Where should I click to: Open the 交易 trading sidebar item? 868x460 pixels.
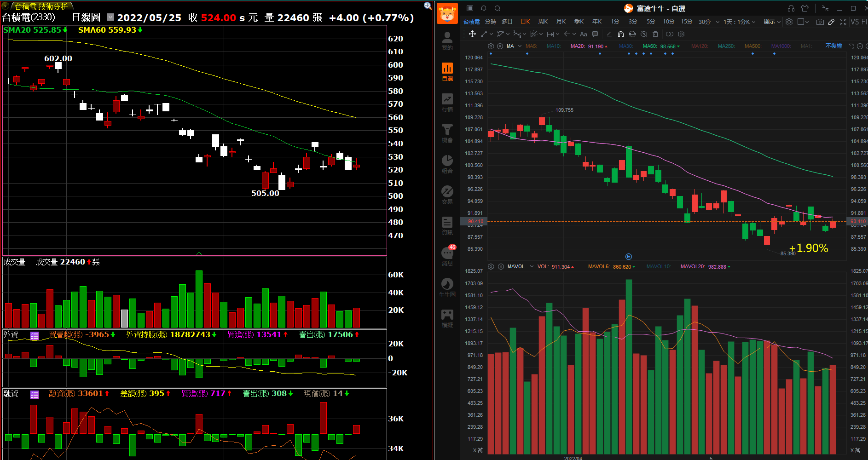pyautogui.click(x=447, y=195)
